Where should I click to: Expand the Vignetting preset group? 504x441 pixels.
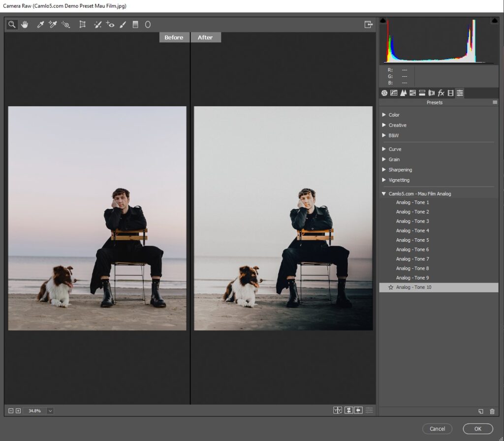384,180
